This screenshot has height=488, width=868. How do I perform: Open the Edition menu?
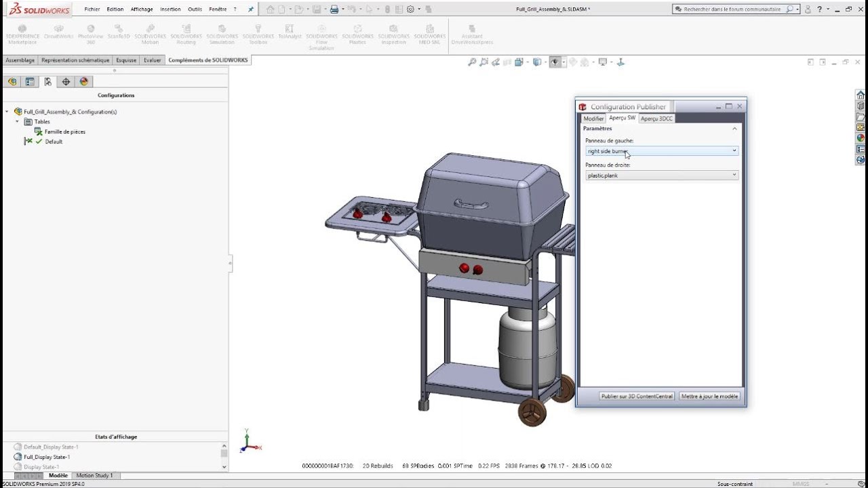[x=115, y=9]
